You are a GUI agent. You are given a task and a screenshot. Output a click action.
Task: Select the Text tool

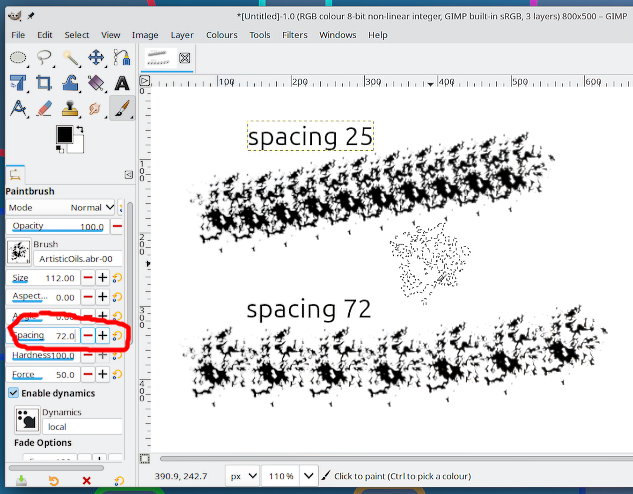[122, 83]
